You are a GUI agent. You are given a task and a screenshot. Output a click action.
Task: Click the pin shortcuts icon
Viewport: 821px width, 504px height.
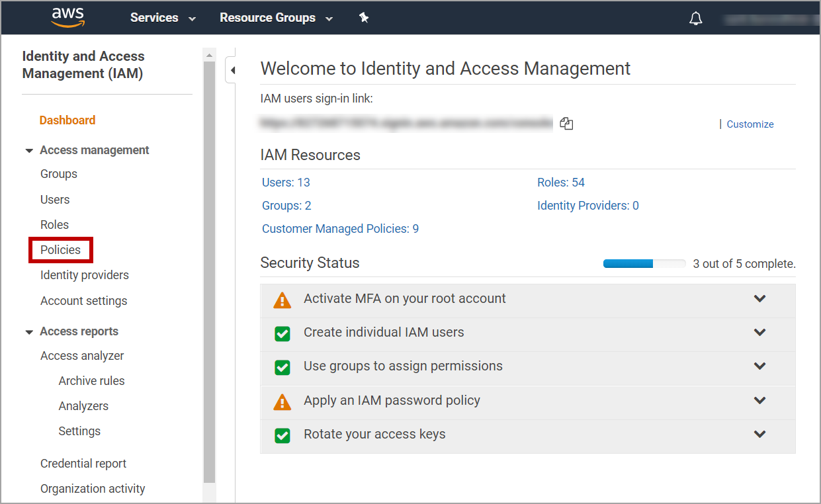[364, 18]
